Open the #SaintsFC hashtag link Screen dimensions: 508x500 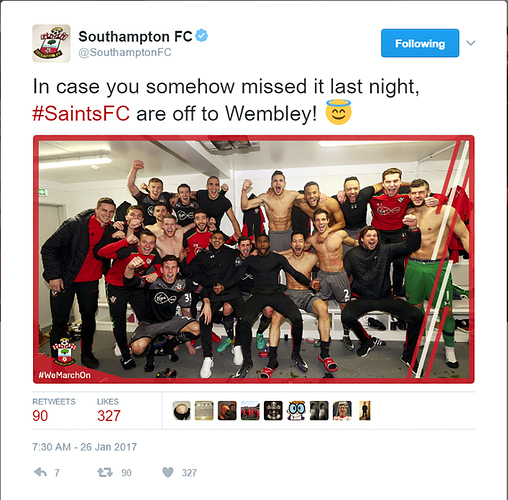[81, 114]
